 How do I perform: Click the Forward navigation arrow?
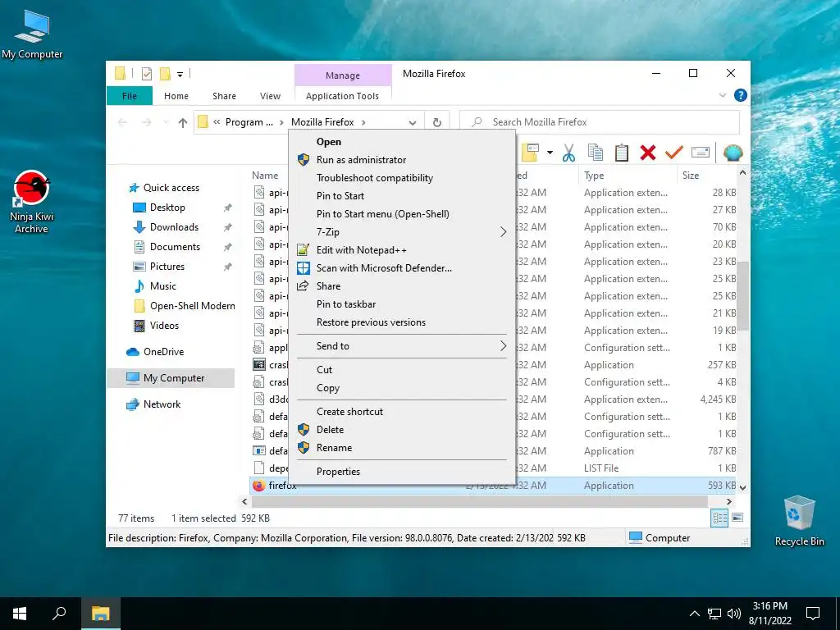coord(146,122)
